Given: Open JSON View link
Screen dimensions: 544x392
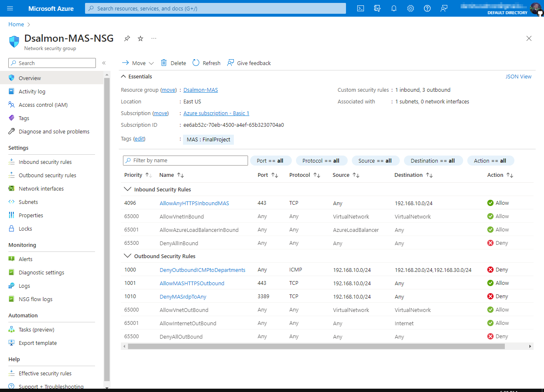Looking at the screenshot, I should tap(519, 76).
